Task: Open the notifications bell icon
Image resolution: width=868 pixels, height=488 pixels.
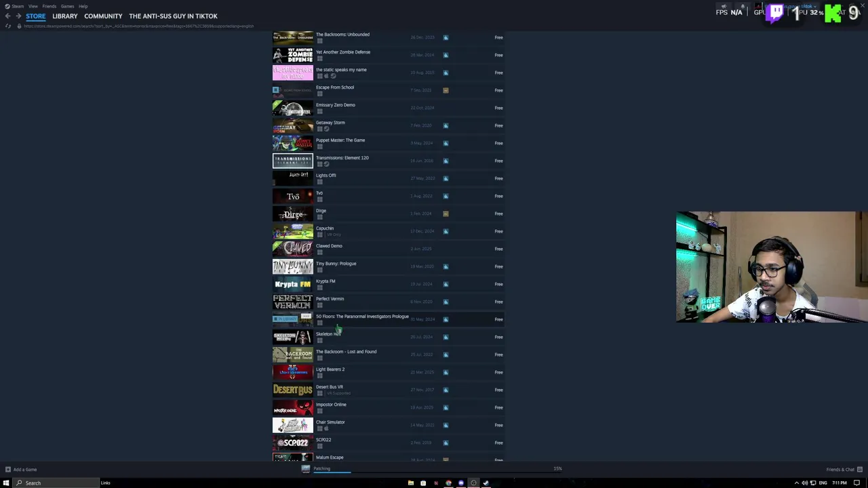Action: 743,6
